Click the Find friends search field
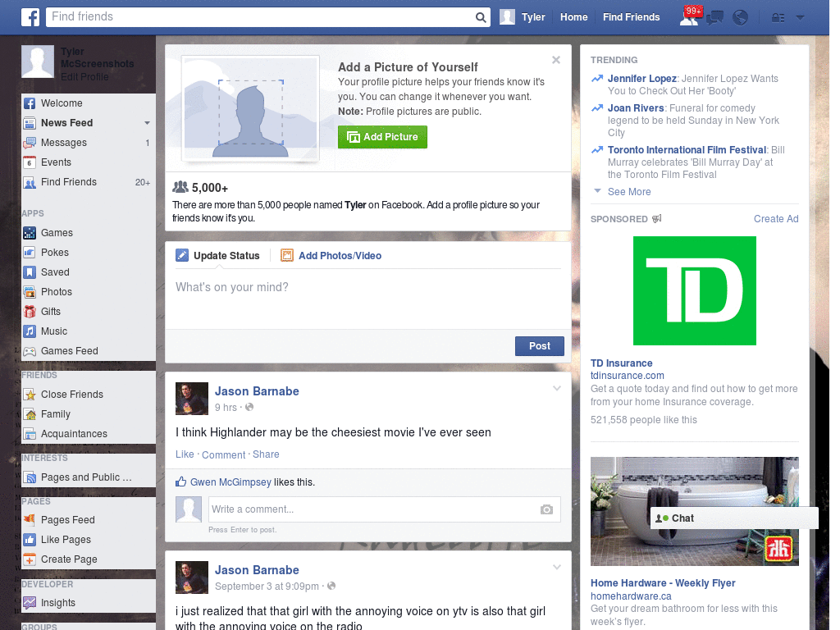The width and height of the screenshot is (840, 630). [x=261, y=17]
